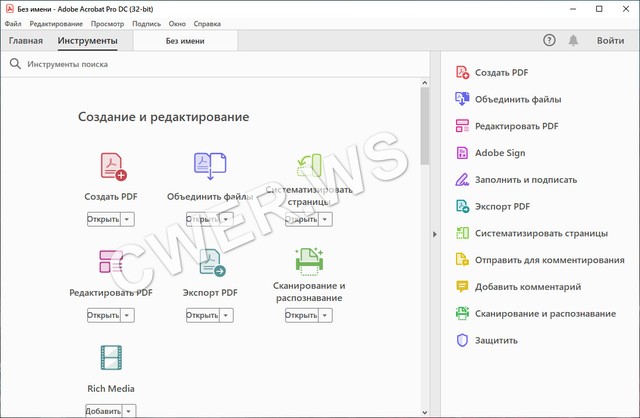Click the Объединить файлы icon in the main panel
The width and height of the screenshot is (640, 418).
[210, 166]
